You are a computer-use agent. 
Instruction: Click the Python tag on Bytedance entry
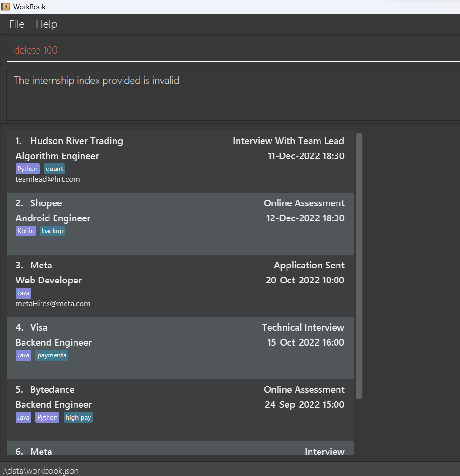47,418
